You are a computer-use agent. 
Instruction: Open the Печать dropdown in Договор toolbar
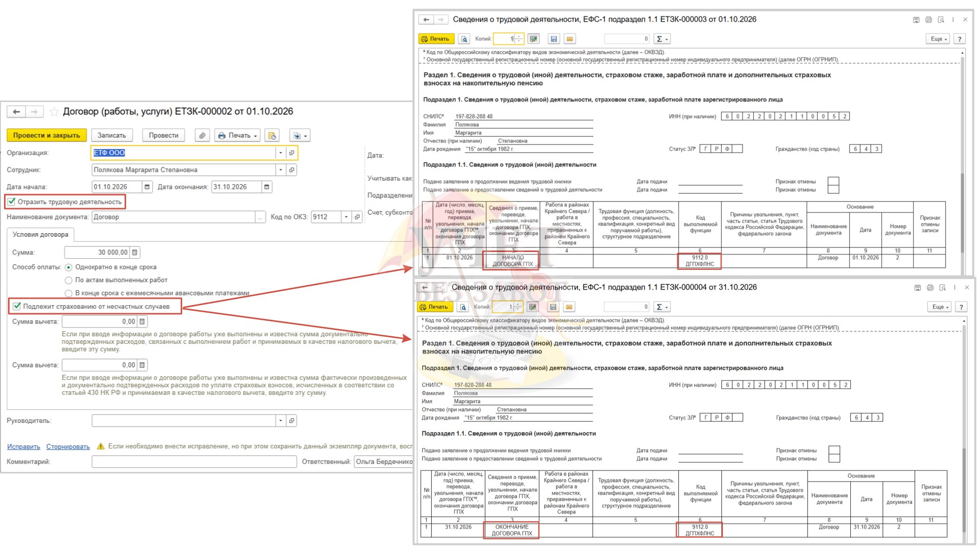pyautogui.click(x=237, y=136)
